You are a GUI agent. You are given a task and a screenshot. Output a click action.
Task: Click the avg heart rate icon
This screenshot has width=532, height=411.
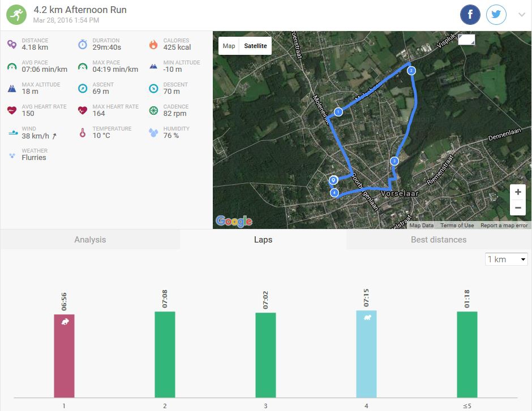(x=12, y=110)
